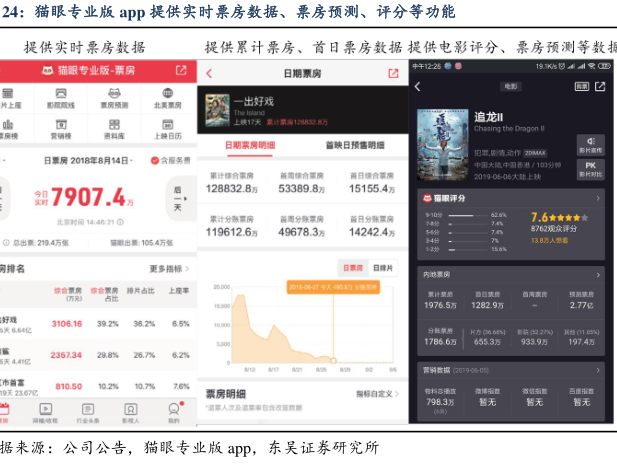Go back from the 日期票房 screen
Screen dimensions: 617x466
(209, 73)
